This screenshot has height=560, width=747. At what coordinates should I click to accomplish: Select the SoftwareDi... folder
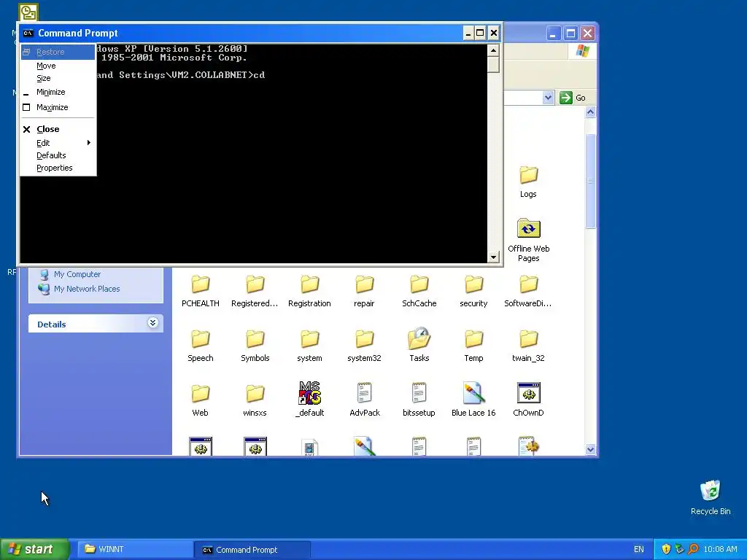[x=528, y=292]
